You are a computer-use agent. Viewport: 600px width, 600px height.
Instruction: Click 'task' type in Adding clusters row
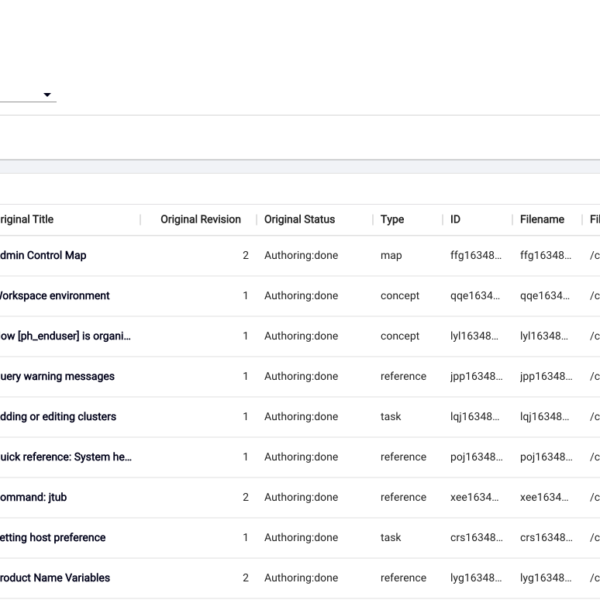coord(391,416)
